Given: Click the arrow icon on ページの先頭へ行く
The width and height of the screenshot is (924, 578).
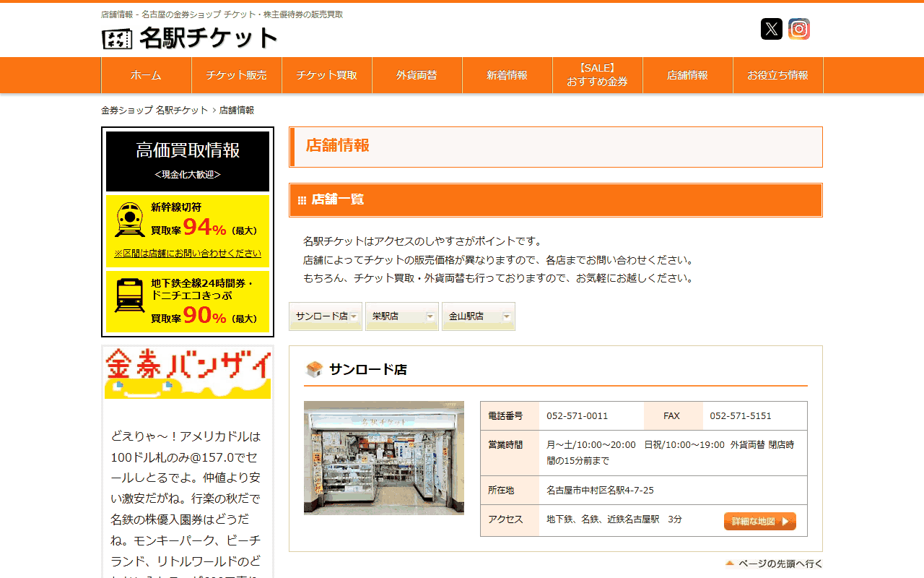Looking at the screenshot, I should coord(731,564).
